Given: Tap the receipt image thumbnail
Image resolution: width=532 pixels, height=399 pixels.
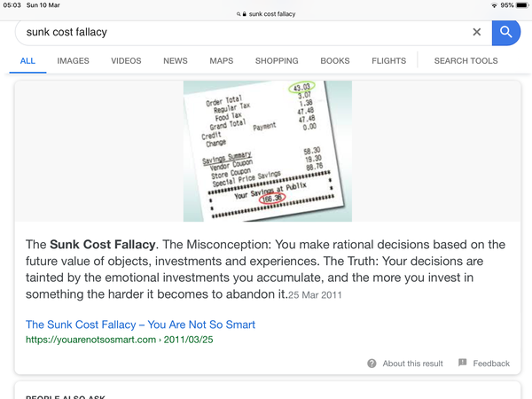Looking at the screenshot, I should [268, 151].
